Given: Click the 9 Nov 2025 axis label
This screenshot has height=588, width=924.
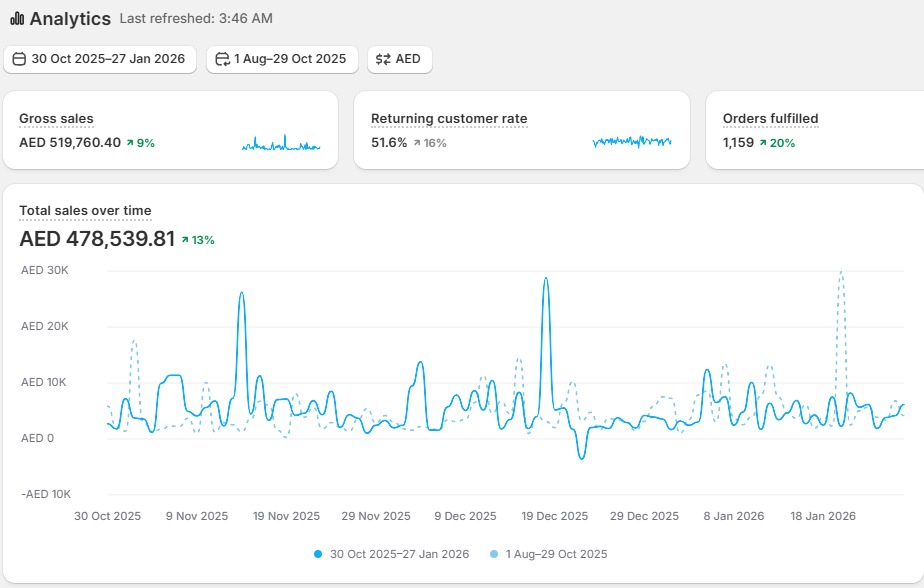Looking at the screenshot, I should pos(197,516).
